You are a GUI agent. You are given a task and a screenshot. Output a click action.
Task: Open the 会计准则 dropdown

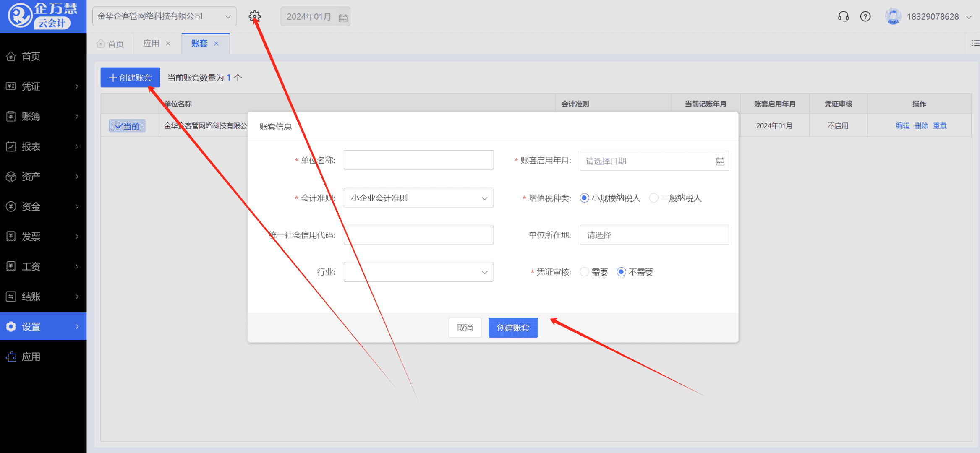418,198
